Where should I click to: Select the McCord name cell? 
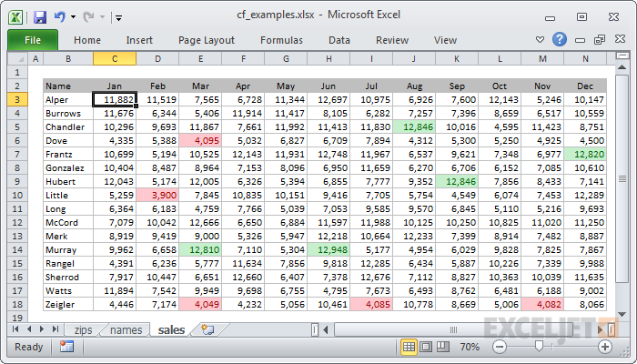(68, 223)
